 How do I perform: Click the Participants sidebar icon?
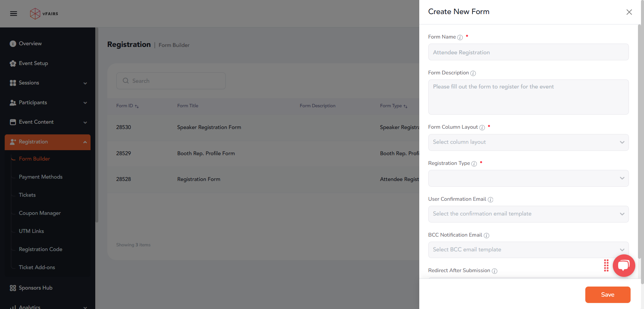coord(13,103)
